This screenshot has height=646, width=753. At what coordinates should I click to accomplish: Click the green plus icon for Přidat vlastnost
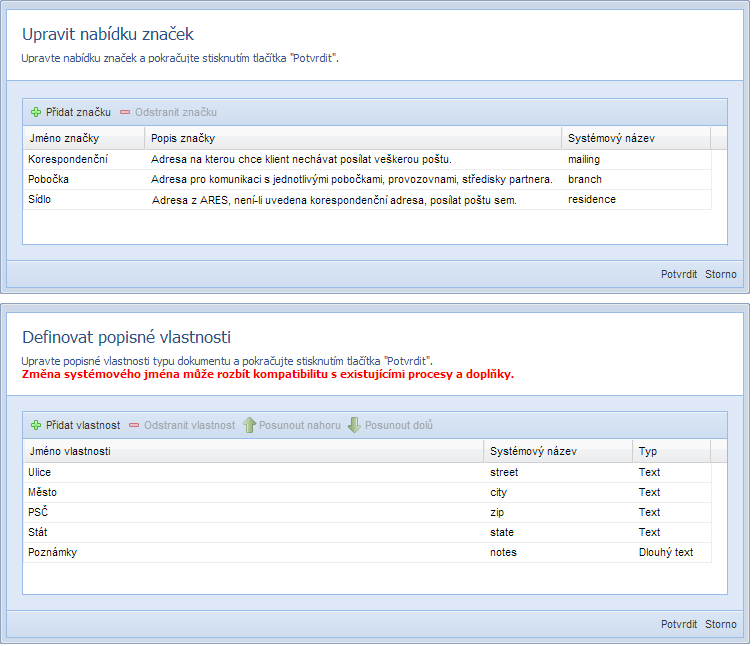(36, 426)
